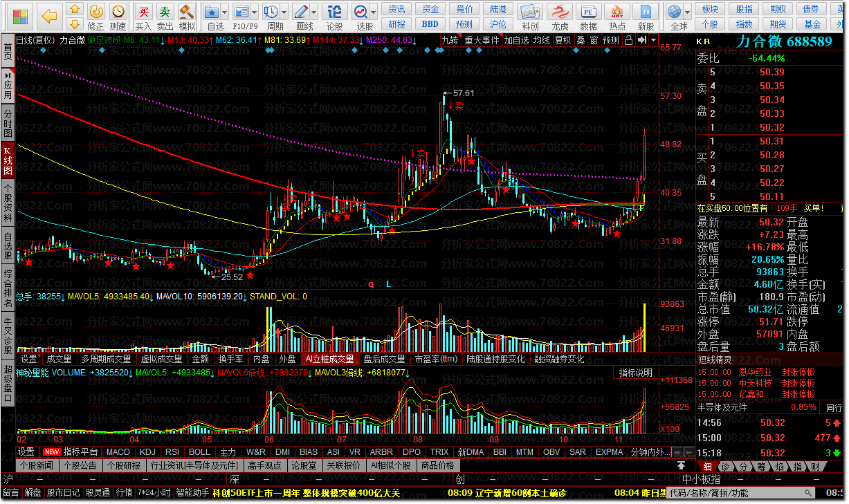Select the 细 detail mode button
The image size is (849, 504).
point(707,467)
